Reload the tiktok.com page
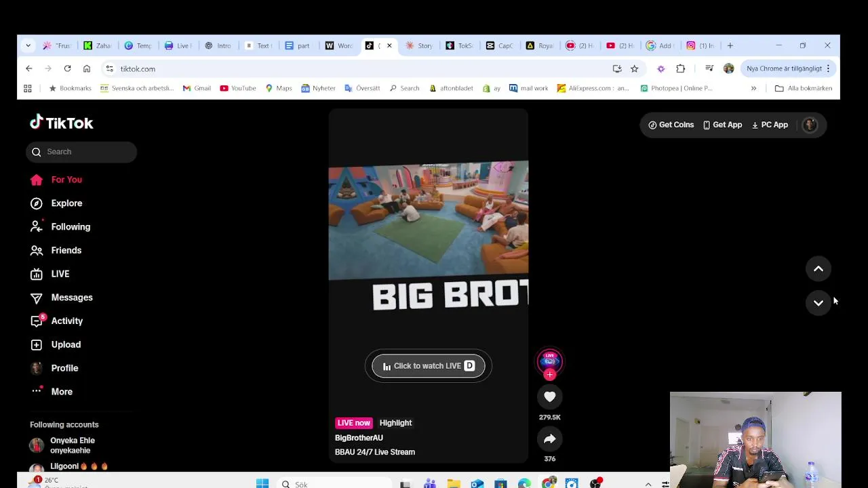This screenshot has width=868, height=488. pos(67,68)
